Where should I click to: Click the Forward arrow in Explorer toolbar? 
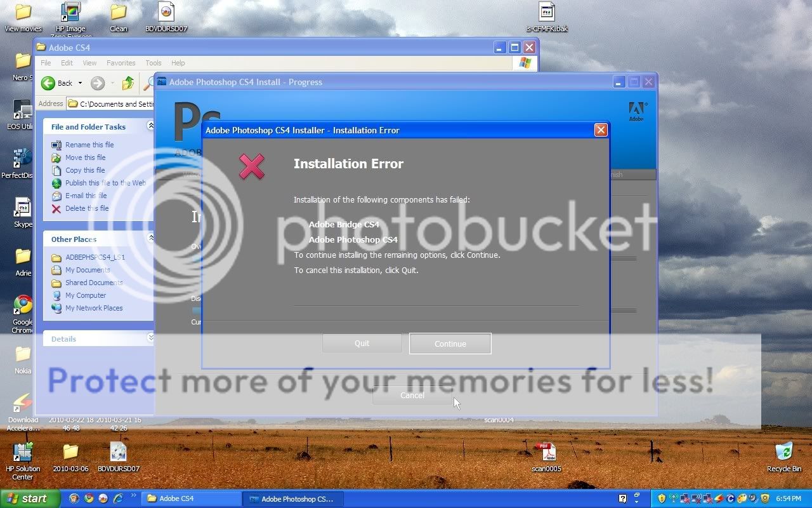click(x=97, y=83)
